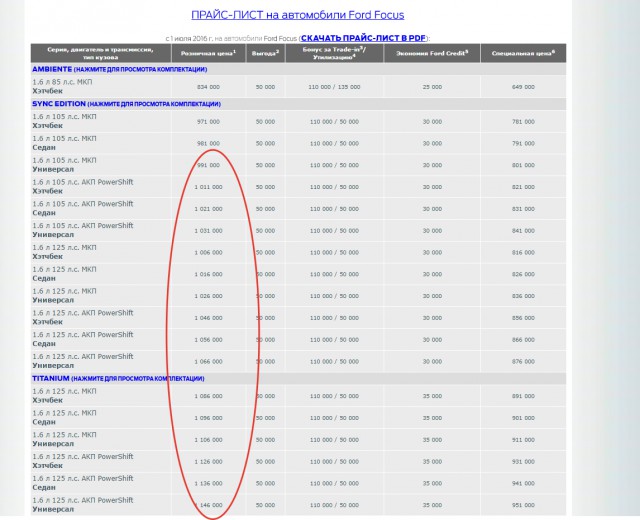Select the 649 000 special price cell

click(523, 87)
